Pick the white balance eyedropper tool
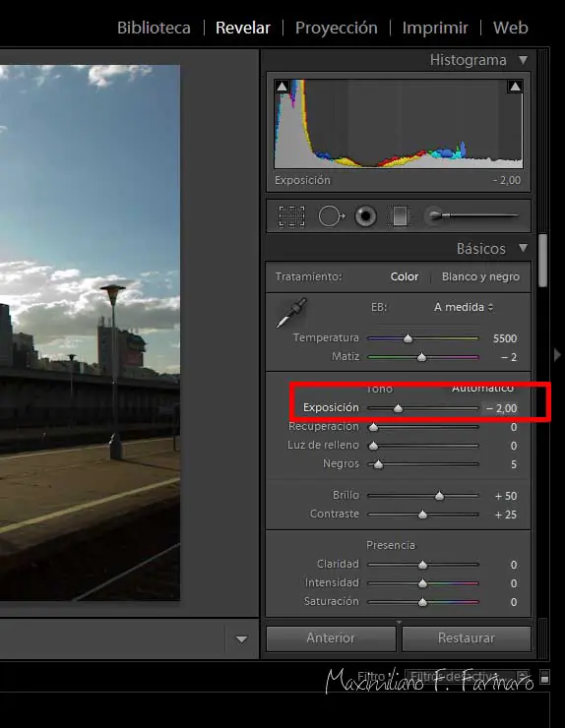Screen dimensions: 565x728 291,313
